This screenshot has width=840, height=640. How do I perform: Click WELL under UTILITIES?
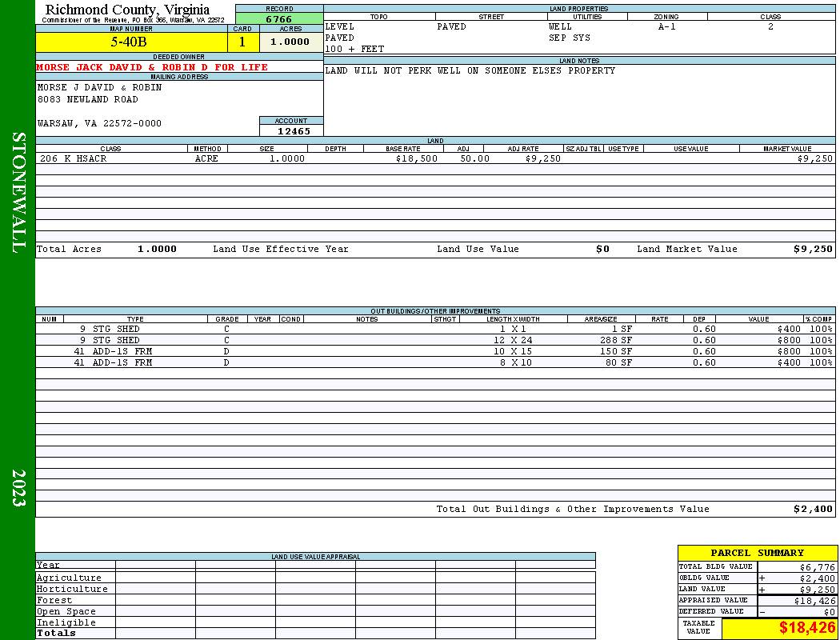pos(560,26)
